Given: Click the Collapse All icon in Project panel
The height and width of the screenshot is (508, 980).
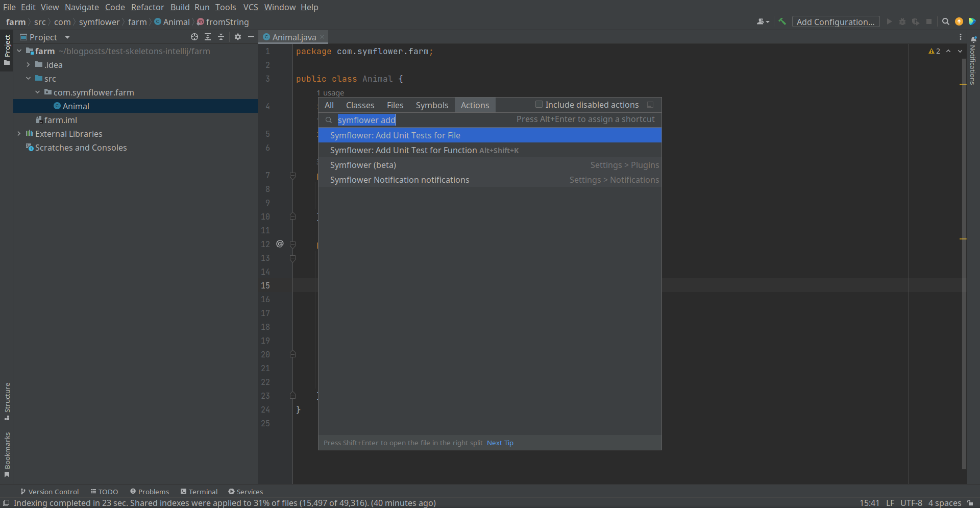Looking at the screenshot, I should tap(221, 37).
